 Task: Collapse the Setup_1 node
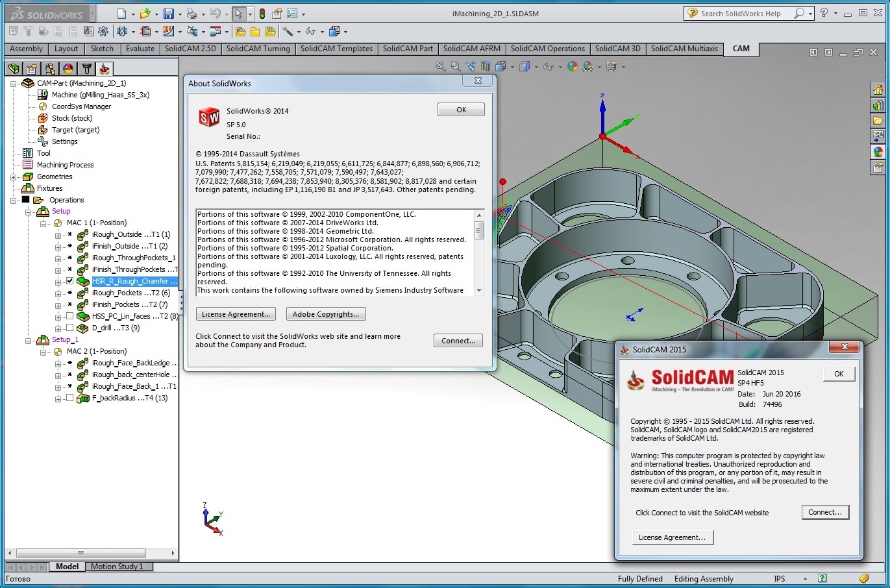click(x=28, y=341)
